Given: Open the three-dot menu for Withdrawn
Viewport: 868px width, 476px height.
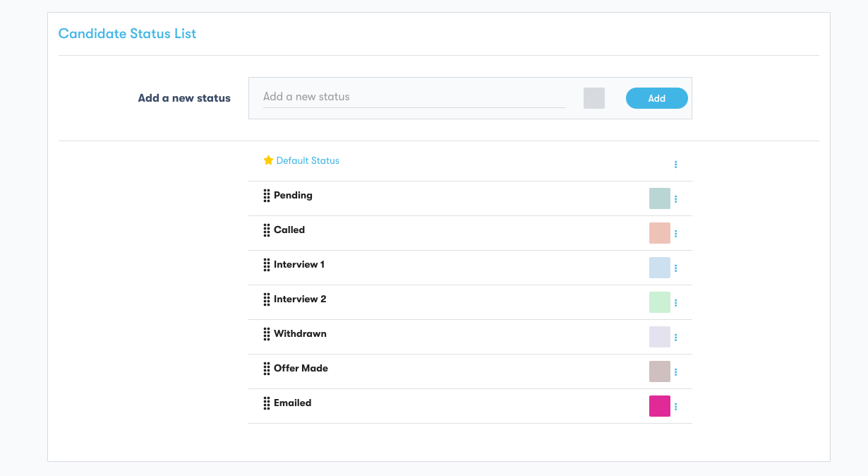Looking at the screenshot, I should 675,338.
